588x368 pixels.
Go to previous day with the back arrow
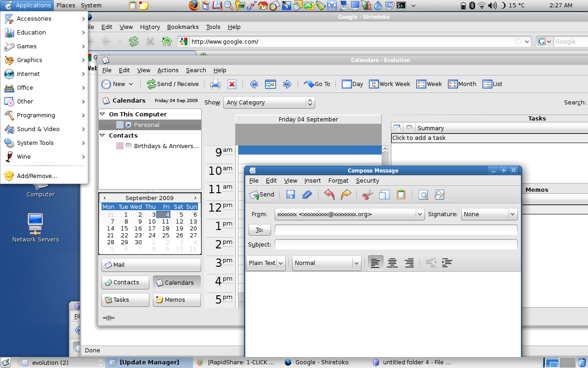click(x=254, y=84)
